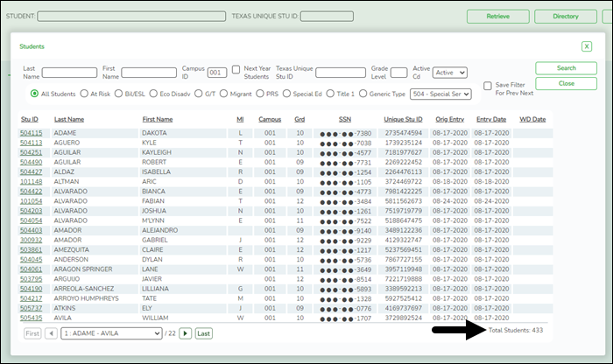Viewport: 613px width, 364px height.
Task: Click the next page arrow icon
Action: tap(186, 333)
